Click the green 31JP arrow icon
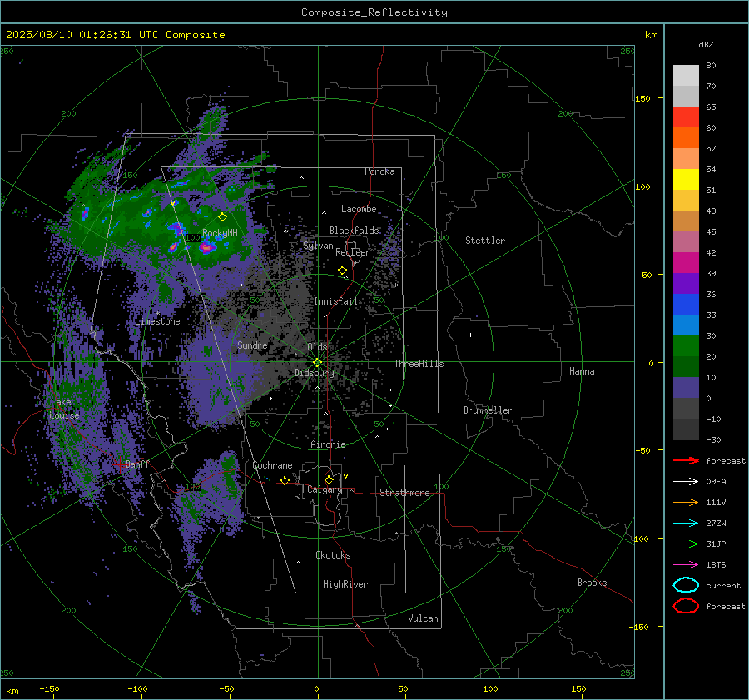Image resolution: width=749 pixels, height=700 pixels. [x=686, y=544]
